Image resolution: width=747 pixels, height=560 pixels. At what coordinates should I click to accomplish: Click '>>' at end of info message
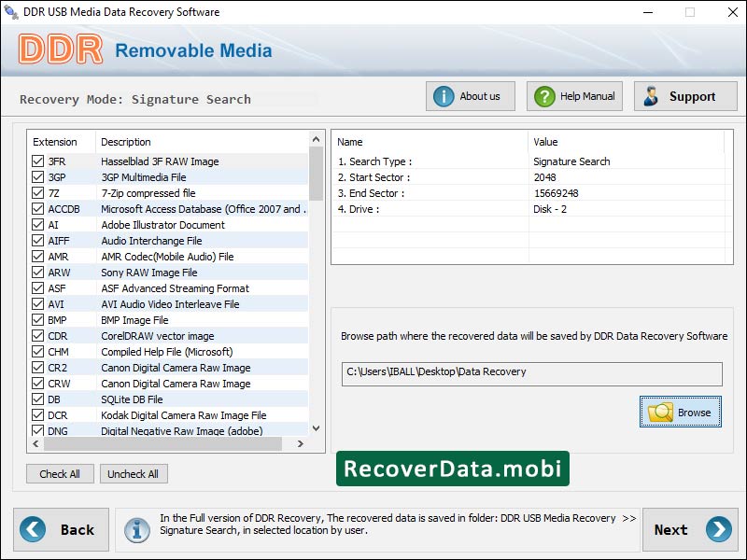pos(629,518)
